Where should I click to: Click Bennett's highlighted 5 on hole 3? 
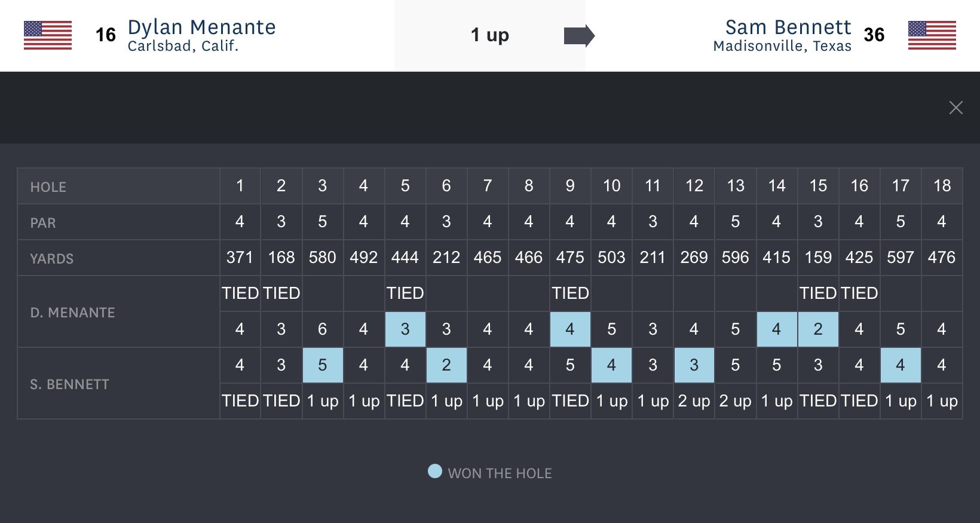pyautogui.click(x=323, y=365)
